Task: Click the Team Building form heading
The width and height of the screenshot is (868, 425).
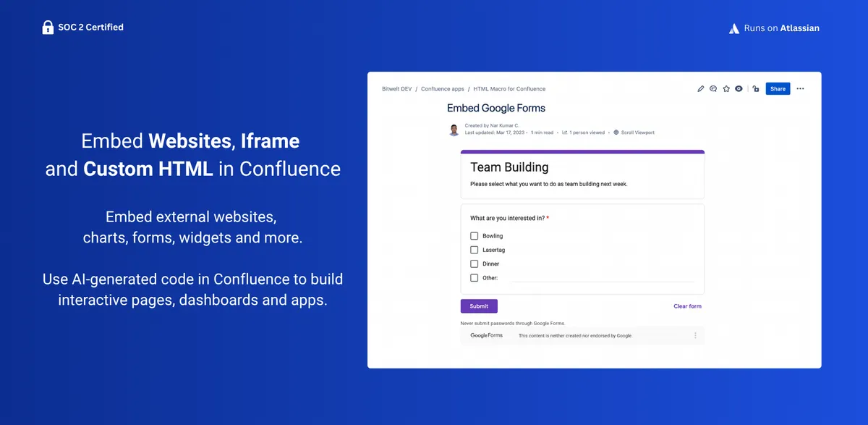Action: point(509,167)
